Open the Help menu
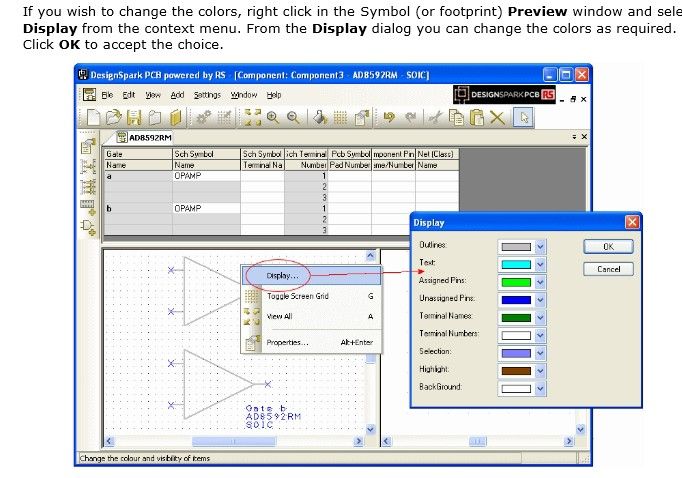The height and width of the screenshot is (478, 682). tap(274, 95)
